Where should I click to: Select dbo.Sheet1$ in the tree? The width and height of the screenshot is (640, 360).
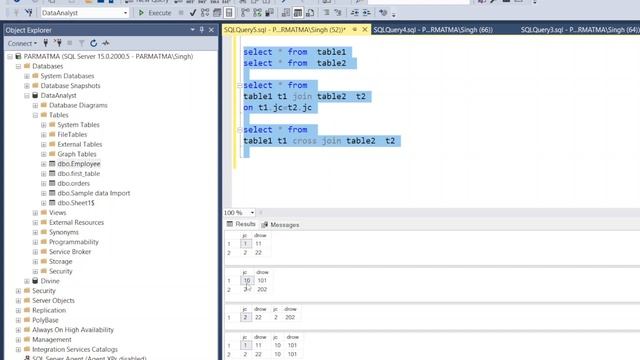point(76,203)
